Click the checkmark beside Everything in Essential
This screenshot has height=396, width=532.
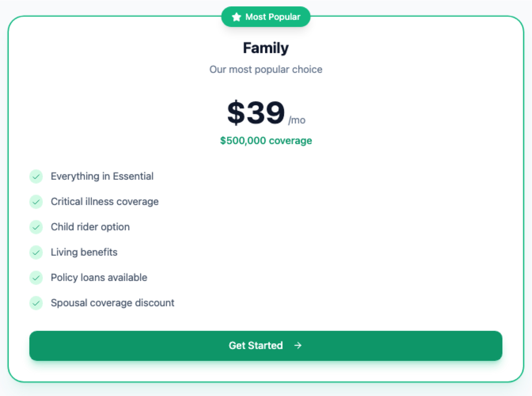coord(36,176)
